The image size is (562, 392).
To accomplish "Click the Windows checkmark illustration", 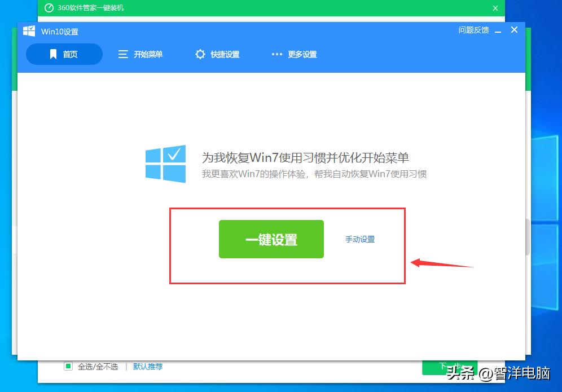I will [165, 164].
